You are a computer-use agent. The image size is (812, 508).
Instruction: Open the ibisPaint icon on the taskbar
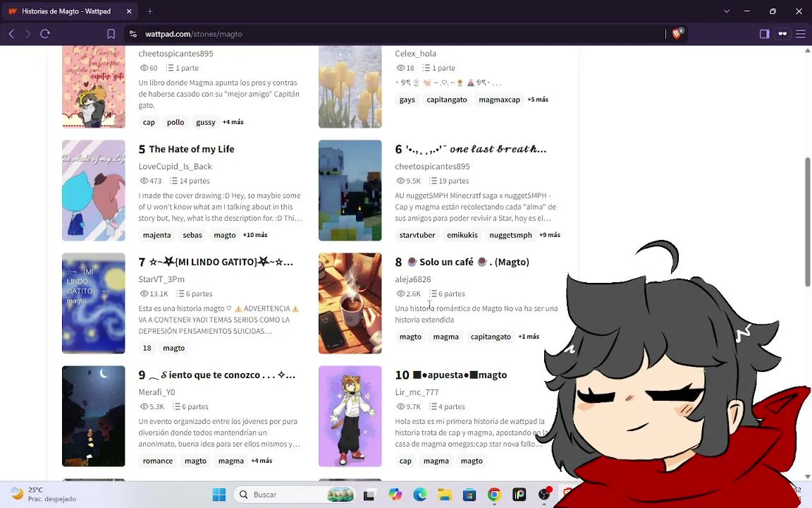(519, 495)
